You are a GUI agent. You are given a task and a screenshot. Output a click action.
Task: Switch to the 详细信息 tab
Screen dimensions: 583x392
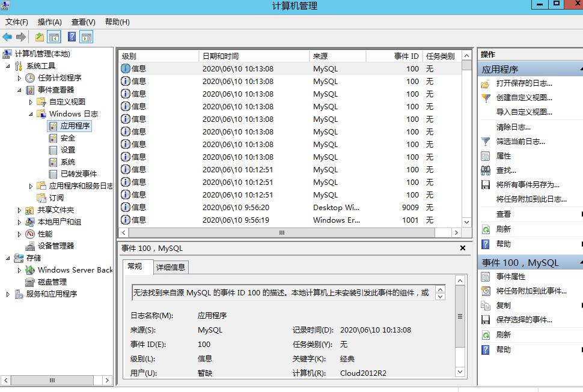pyautogui.click(x=170, y=267)
